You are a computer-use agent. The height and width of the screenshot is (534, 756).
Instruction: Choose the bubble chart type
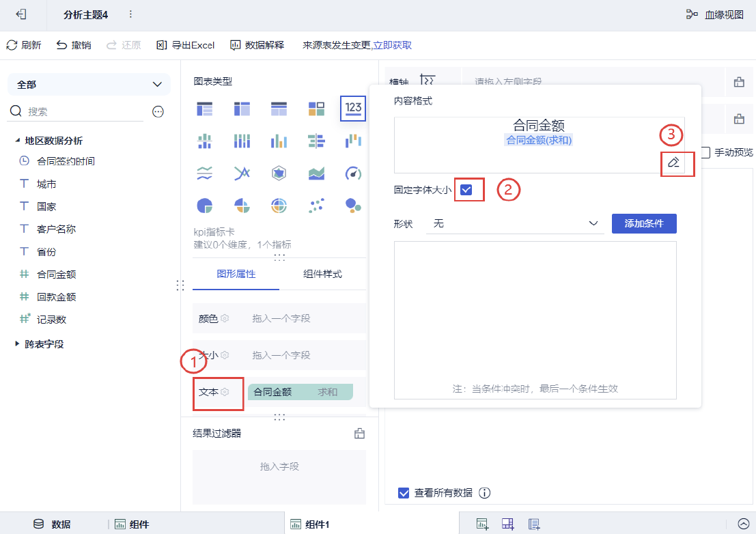pyautogui.click(x=353, y=206)
